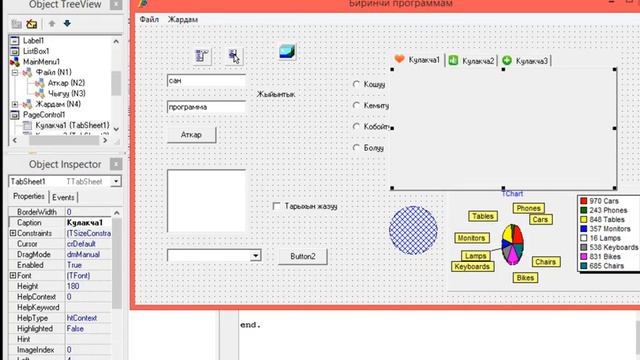The image size is (640, 360).
Task: Click the Жыйынтык label on the form
Action: (x=276, y=94)
